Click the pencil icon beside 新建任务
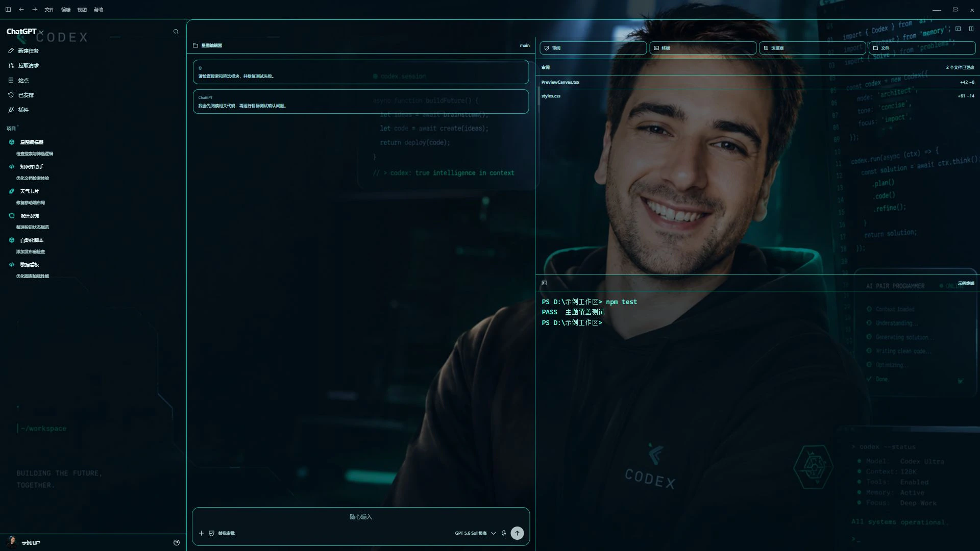The image size is (980, 551). pyautogui.click(x=11, y=51)
